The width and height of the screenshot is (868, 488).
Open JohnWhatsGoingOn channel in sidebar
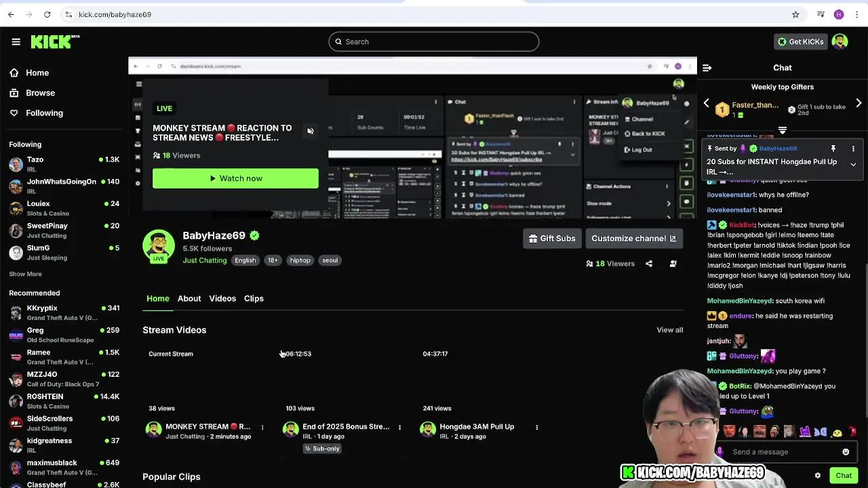click(x=64, y=186)
